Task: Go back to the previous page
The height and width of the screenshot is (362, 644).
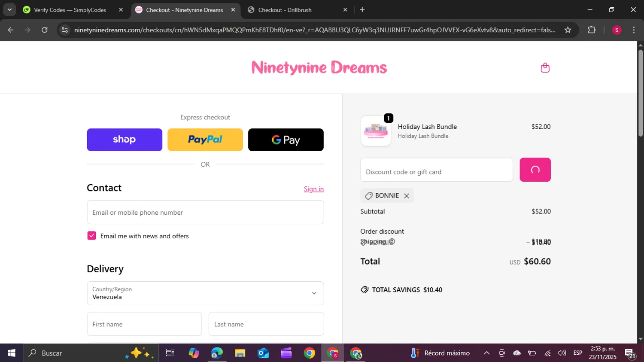Action: pyautogui.click(x=11, y=30)
